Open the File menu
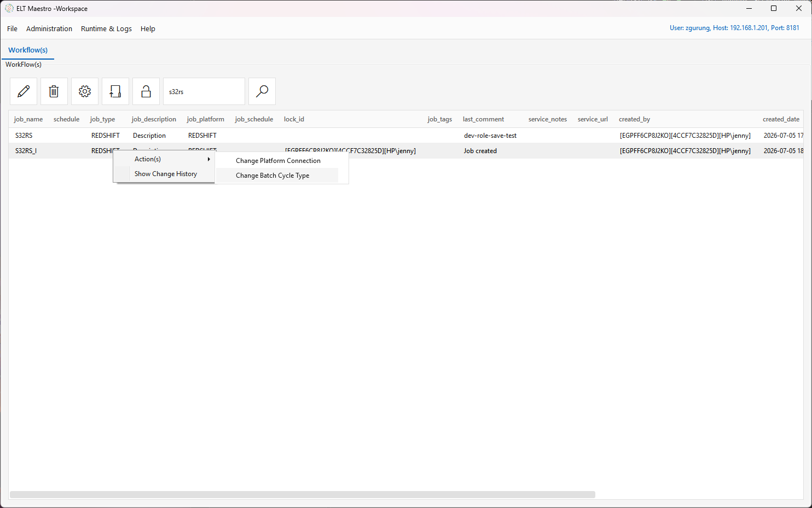The width and height of the screenshot is (812, 508). pos(12,28)
